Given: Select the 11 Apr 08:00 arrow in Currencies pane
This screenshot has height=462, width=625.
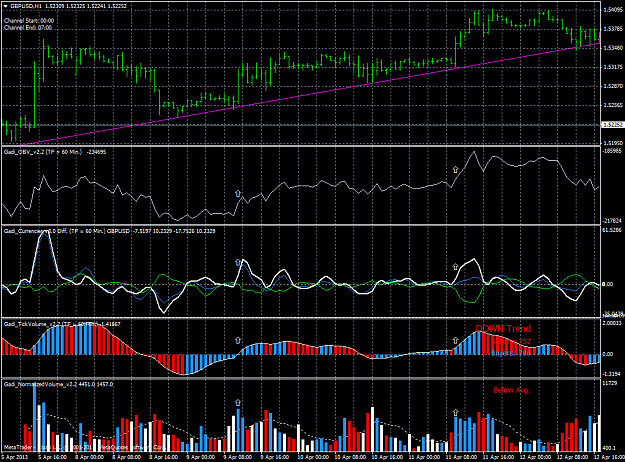Looking at the screenshot, I should point(456,266).
